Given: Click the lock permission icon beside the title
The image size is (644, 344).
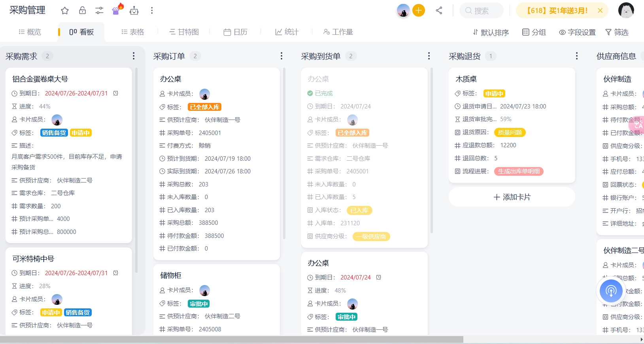Looking at the screenshot, I should (82, 10).
